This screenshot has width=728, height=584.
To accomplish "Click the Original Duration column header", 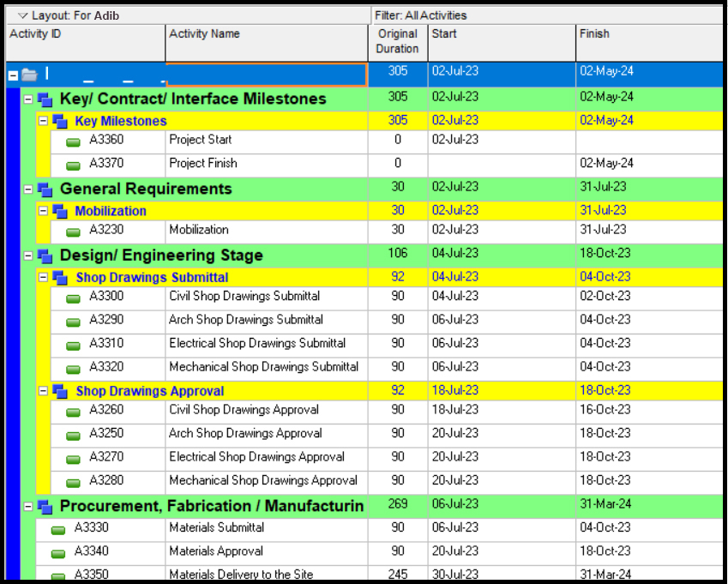I will pyautogui.click(x=398, y=42).
